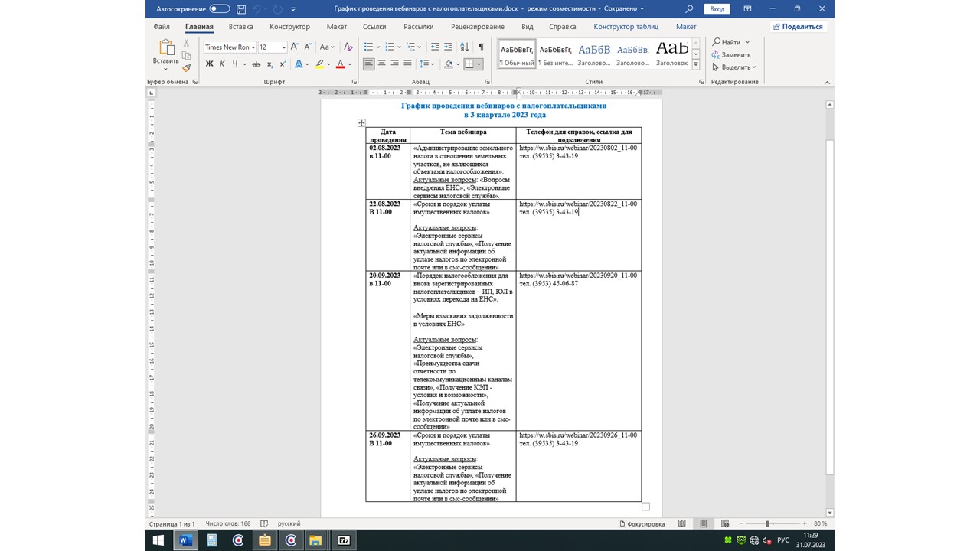Screen dimensions: 980x551
Task: Activate the Format Painter brush
Action: click(x=186, y=67)
